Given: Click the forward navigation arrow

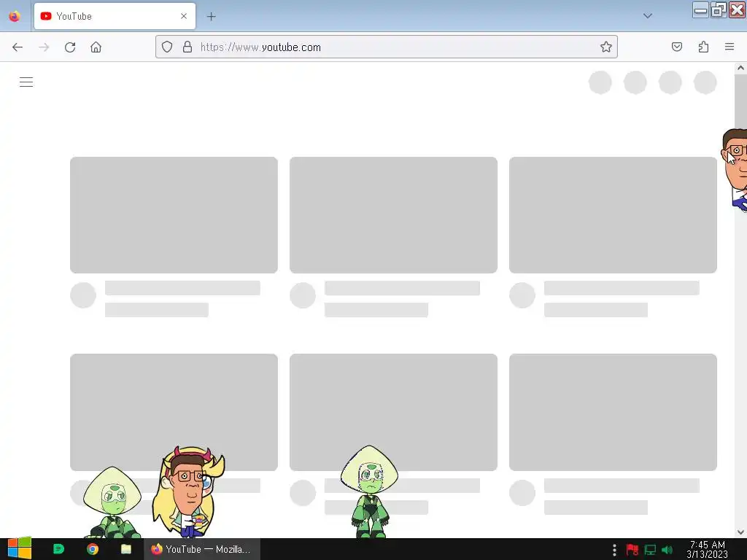Looking at the screenshot, I should tap(44, 47).
